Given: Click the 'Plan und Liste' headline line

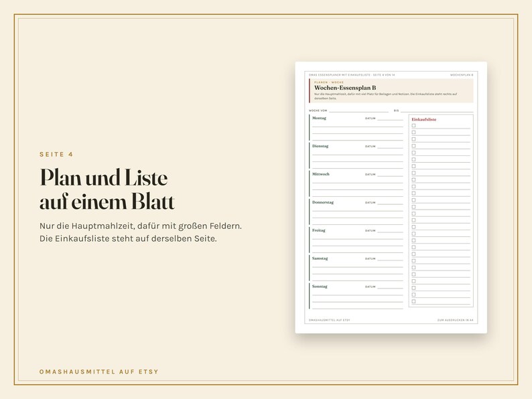Looking at the screenshot, I should point(103,177).
